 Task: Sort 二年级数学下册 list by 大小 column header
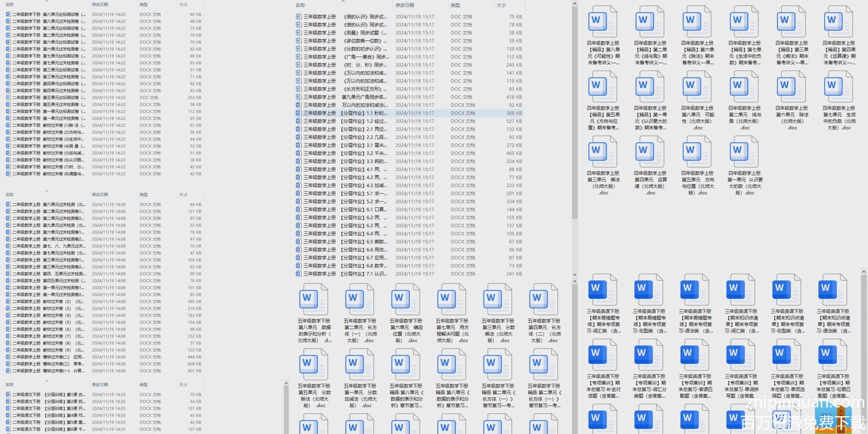tap(183, 4)
